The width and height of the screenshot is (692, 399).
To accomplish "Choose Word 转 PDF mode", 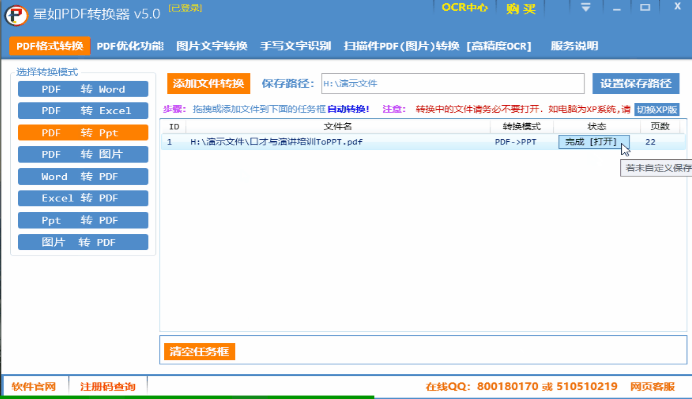I will coord(83,177).
